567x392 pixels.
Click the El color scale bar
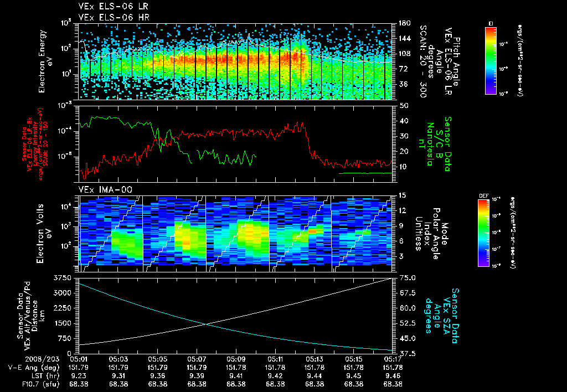pos(491,61)
